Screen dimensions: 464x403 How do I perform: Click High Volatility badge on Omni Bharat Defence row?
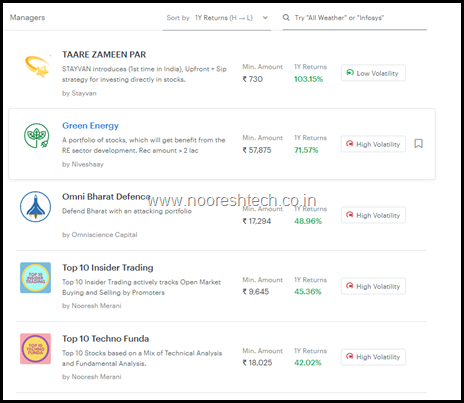[373, 215]
